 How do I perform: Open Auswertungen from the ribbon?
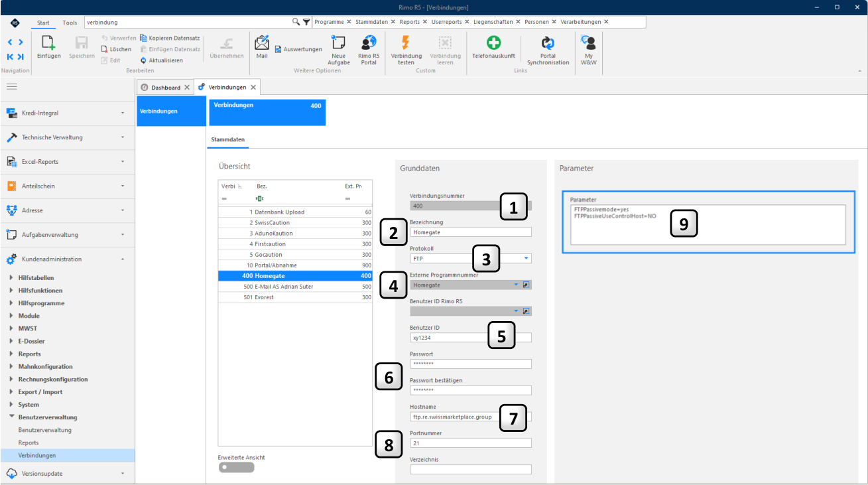pos(298,49)
